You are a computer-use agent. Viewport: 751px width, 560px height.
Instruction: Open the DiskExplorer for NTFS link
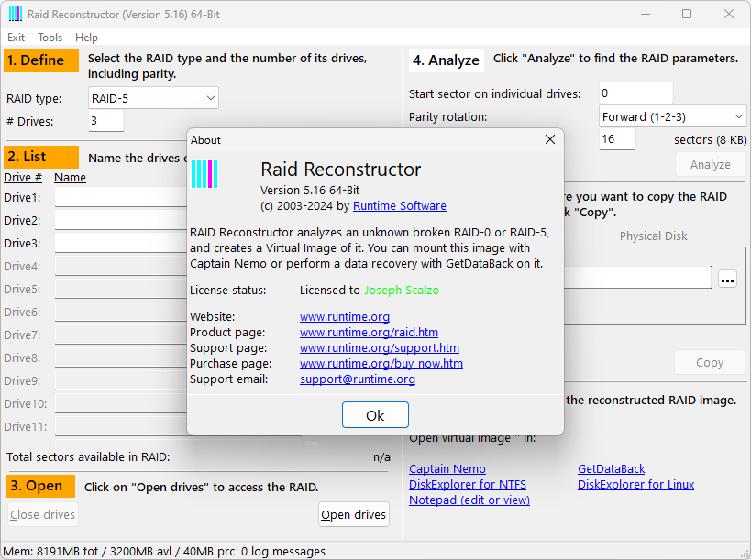point(468,484)
